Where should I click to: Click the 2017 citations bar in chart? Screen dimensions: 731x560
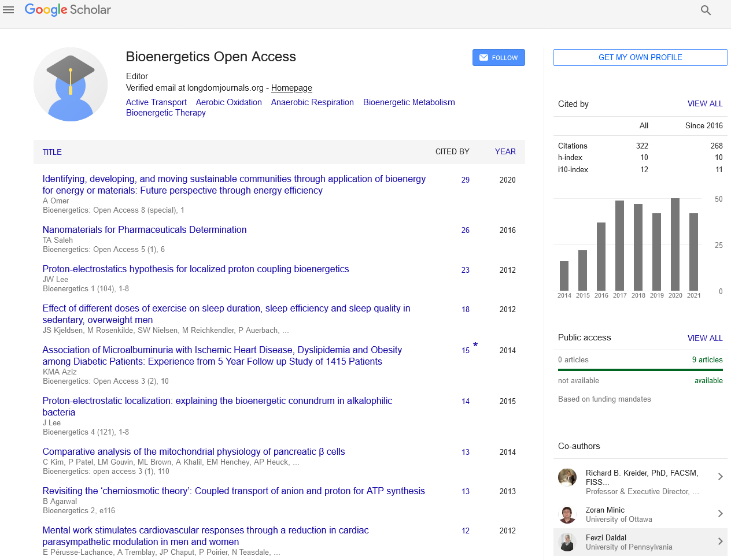[x=619, y=245]
